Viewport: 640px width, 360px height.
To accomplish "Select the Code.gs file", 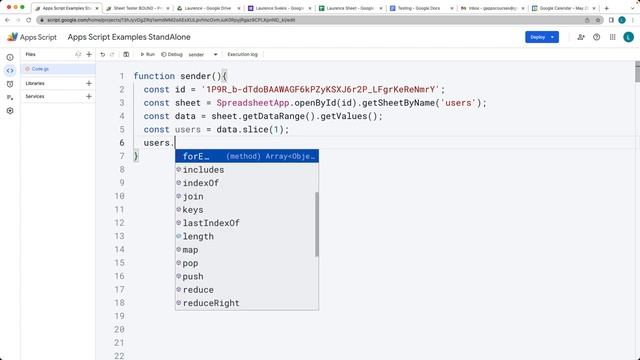I will pos(58,69).
